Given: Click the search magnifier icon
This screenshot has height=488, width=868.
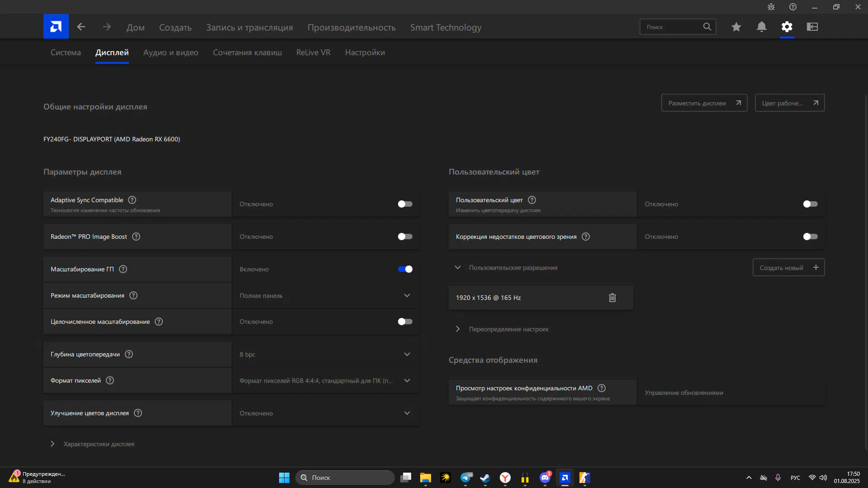Looking at the screenshot, I should 707,27.
